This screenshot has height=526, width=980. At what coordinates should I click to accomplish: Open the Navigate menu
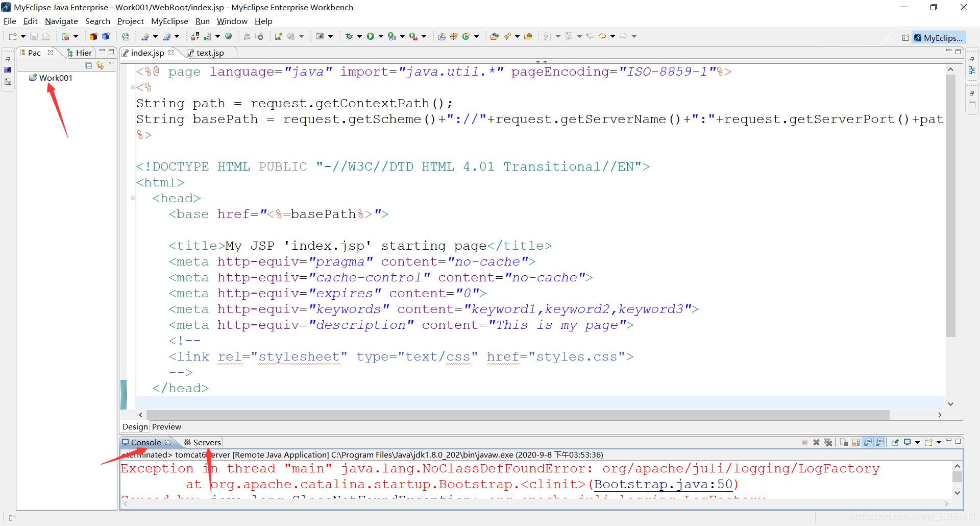point(61,21)
